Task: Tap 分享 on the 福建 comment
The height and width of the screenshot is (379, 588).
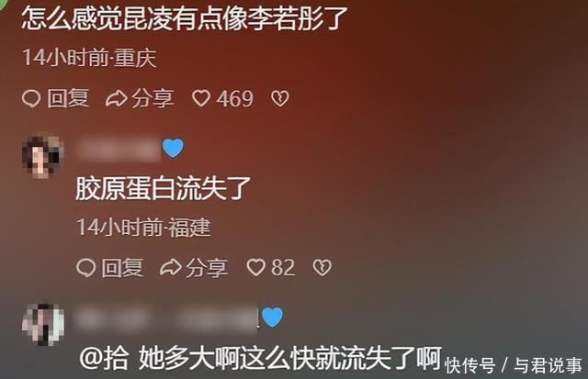Action: [207, 268]
